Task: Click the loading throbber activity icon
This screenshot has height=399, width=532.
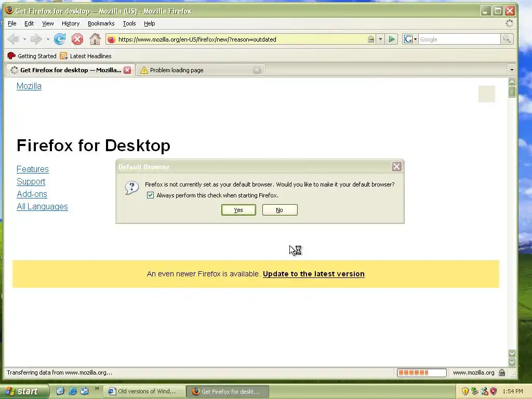Action: tap(509, 23)
